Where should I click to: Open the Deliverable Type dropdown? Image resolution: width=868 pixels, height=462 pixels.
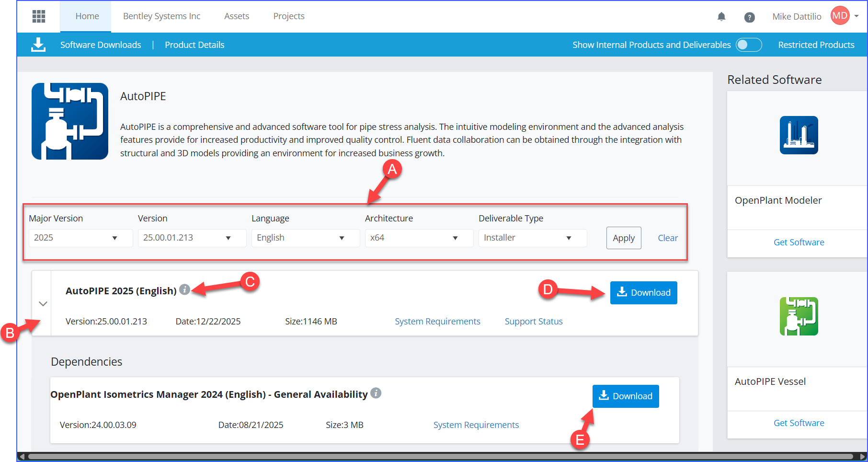tap(532, 238)
